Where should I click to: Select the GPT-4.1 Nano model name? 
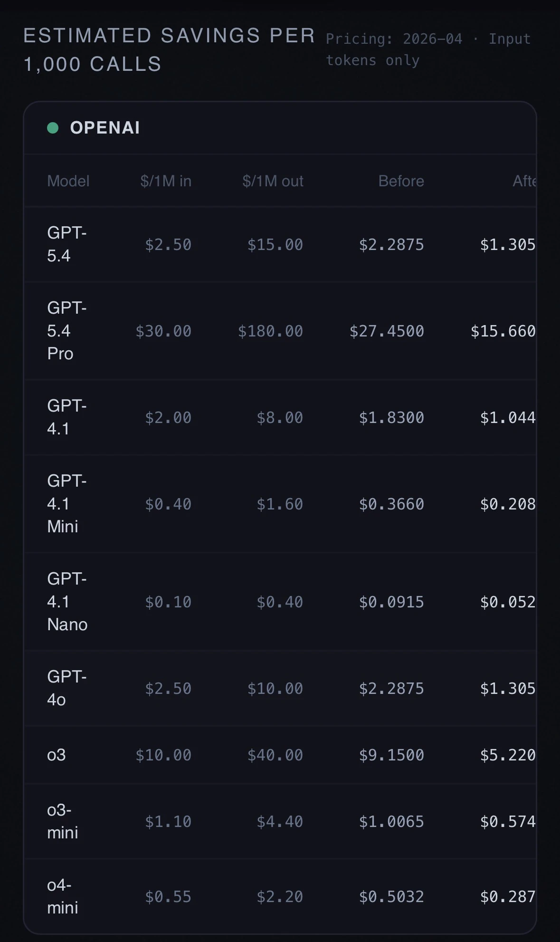click(67, 602)
